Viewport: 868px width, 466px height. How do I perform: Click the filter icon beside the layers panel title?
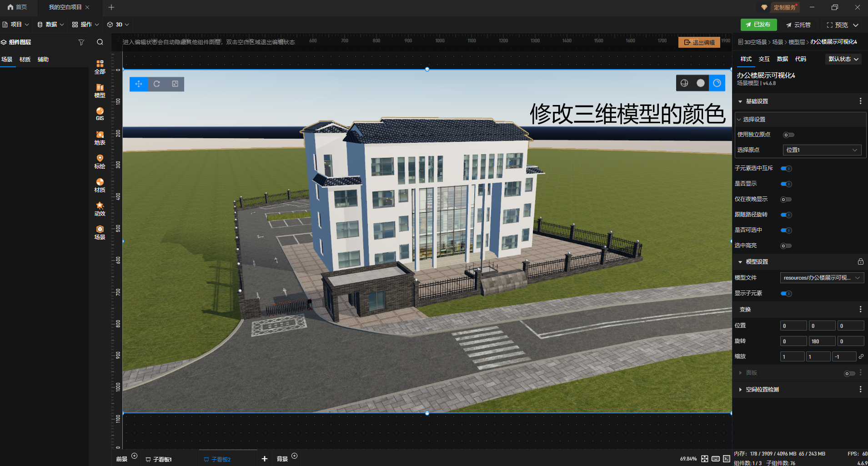click(82, 42)
